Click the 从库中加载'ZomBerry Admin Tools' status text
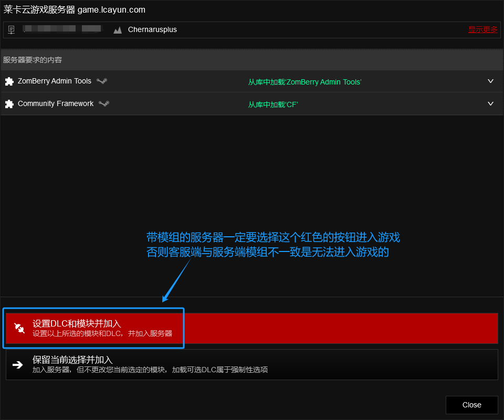Screen dimensions: 504x420 (304, 82)
